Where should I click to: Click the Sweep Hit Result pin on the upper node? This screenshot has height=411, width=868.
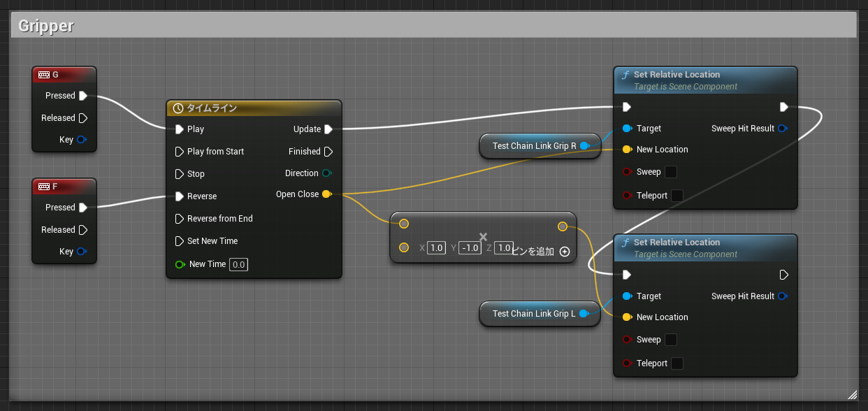(783, 128)
